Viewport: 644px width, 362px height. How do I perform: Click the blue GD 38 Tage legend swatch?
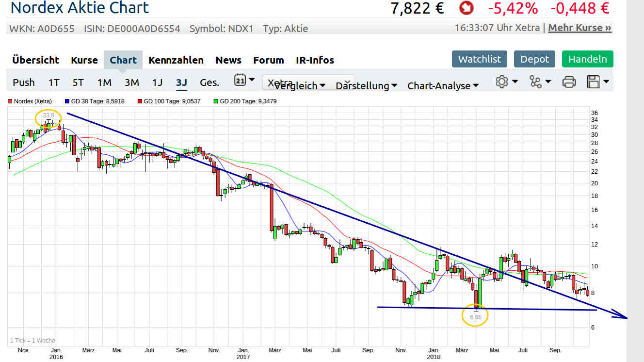pos(67,102)
